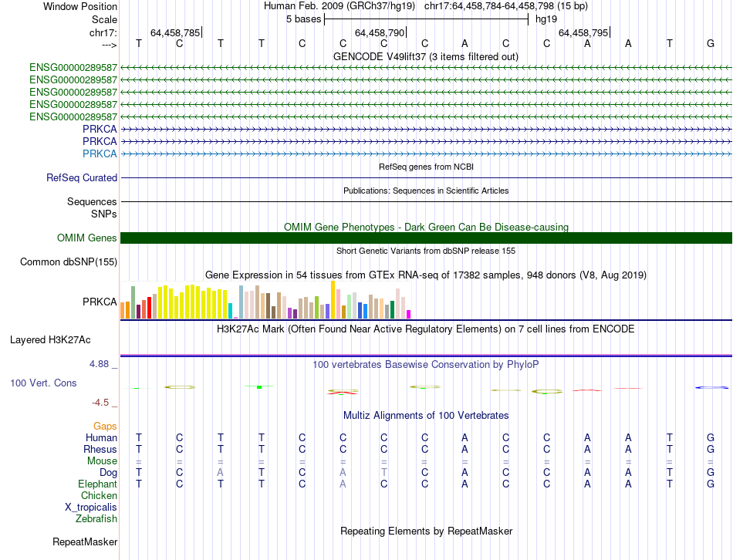
Task: Click the Chicken species label
Action: pos(99,495)
